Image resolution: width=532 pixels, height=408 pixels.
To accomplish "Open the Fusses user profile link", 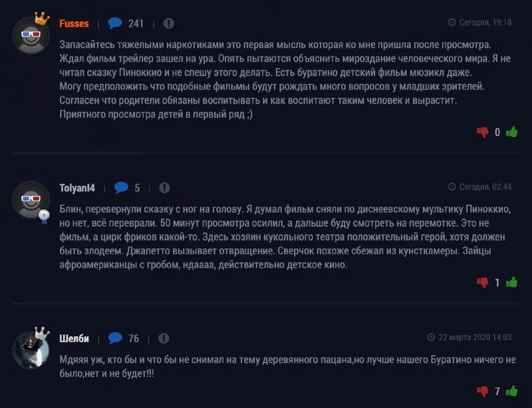I will coord(74,23).
